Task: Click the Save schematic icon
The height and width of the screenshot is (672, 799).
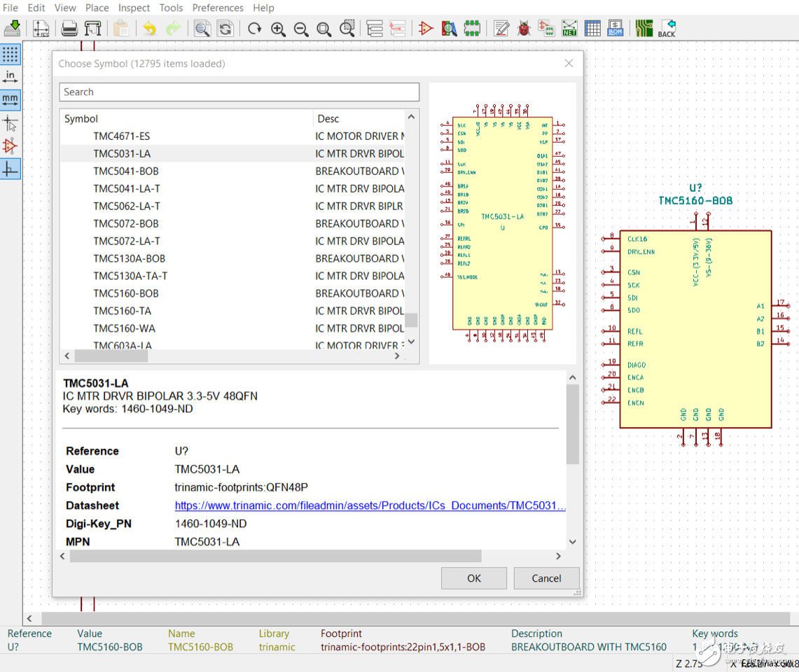Action: tap(13, 29)
